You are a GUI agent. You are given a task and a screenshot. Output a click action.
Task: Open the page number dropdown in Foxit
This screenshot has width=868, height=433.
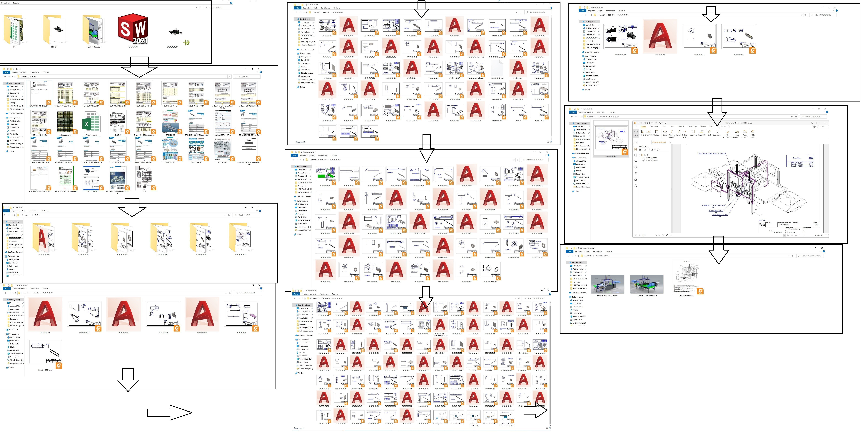656,235
